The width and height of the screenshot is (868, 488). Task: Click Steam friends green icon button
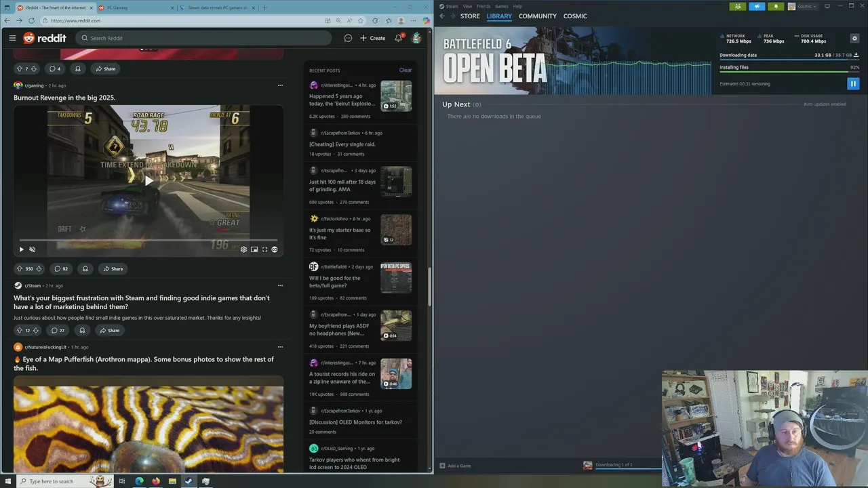pos(738,6)
